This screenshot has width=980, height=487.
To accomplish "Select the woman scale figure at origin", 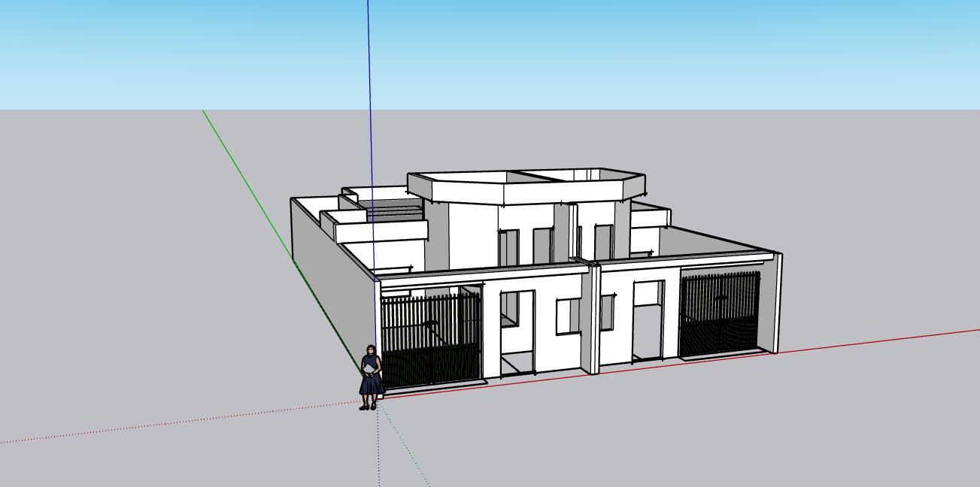I will tap(370, 380).
